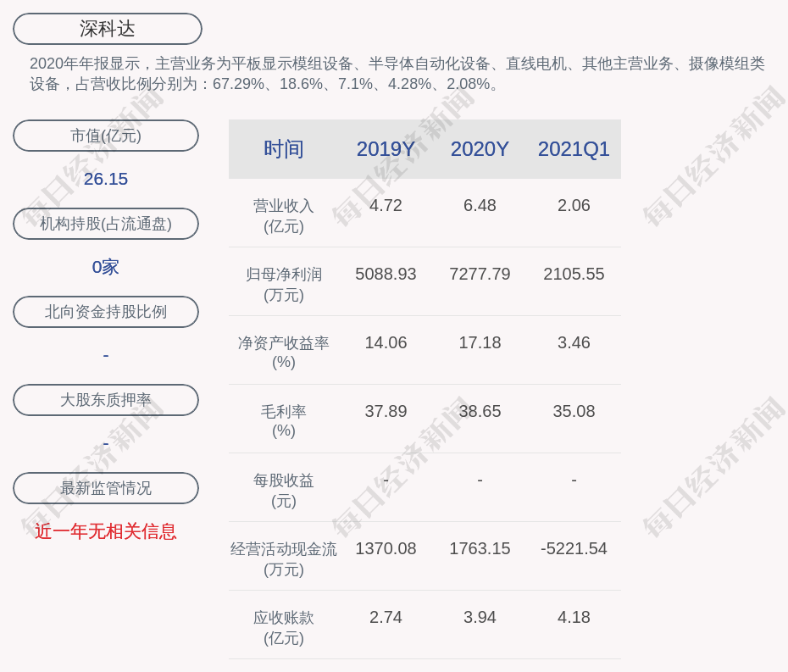The width and height of the screenshot is (788, 672).
Task: Open the 北向资金持股比例 label
Action: point(106,312)
